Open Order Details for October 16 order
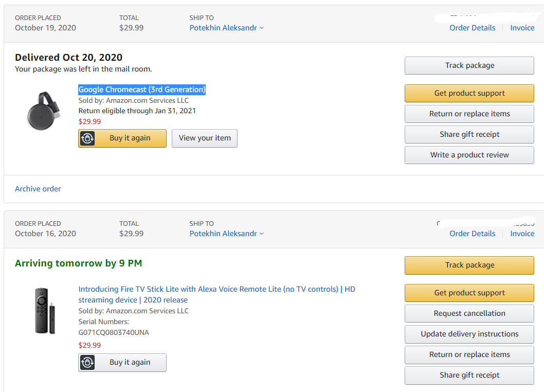The width and height of the screenshot is (544, 392). coord(472,234)
